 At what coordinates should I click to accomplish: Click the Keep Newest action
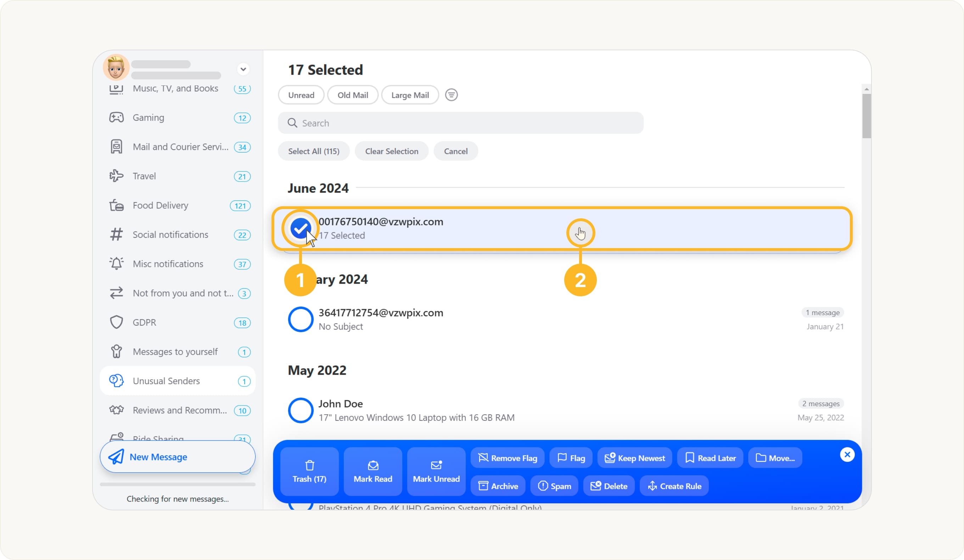[634, 458]
